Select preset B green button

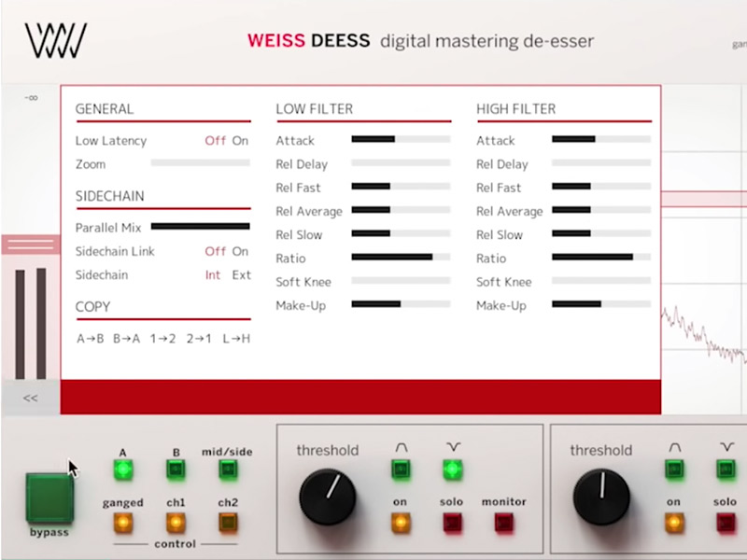176,470
